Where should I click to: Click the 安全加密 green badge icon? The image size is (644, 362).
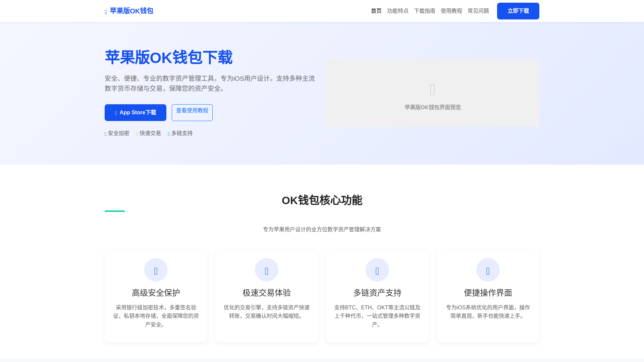coord(106,134)
